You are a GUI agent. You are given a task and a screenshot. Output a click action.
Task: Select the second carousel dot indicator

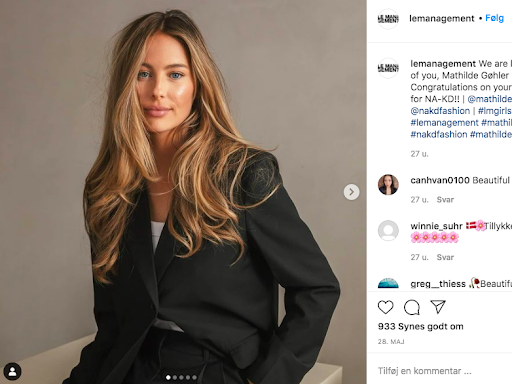click(175, 377)
